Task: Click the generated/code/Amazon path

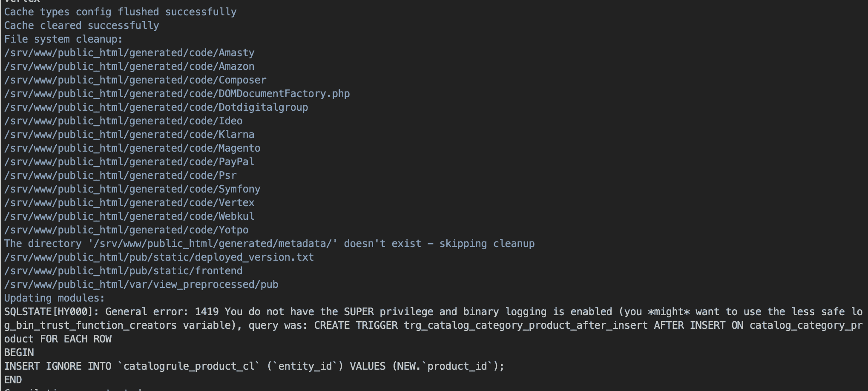Action: click(x=129, y=66)
